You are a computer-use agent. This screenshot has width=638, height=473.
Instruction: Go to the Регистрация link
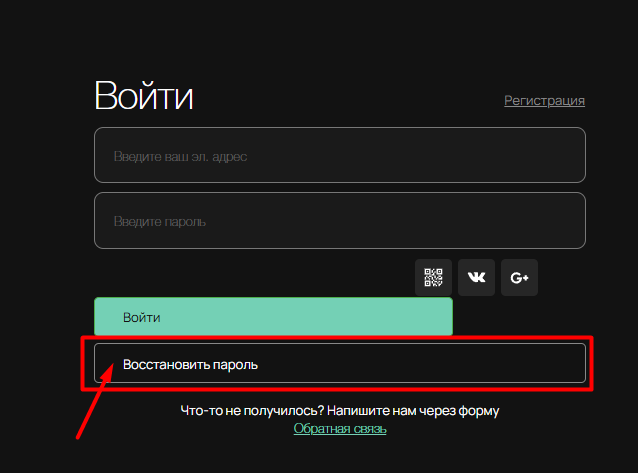[x=544, y=100]
